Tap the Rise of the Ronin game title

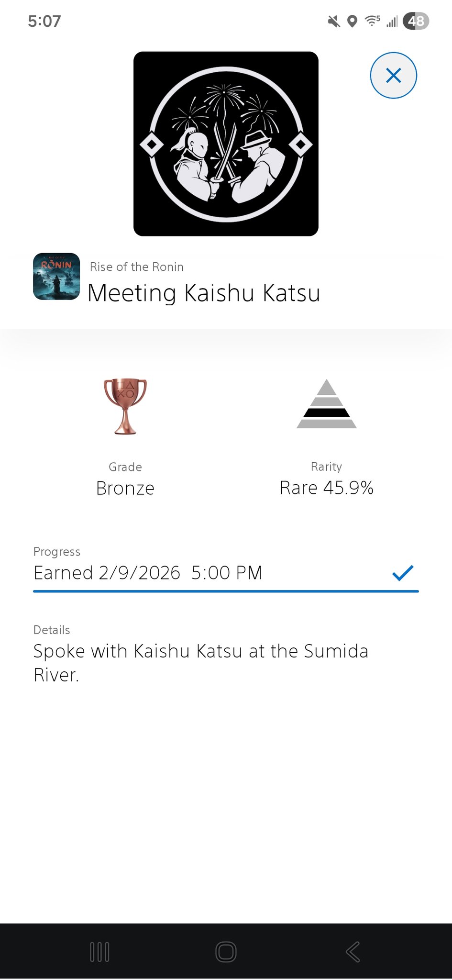(x=137, y=267)
